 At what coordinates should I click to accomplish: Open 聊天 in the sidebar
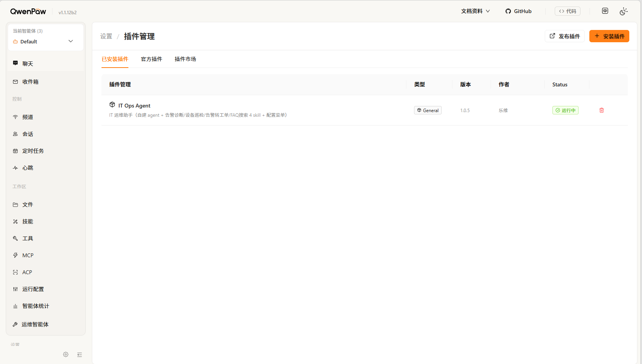pos(46,64)
